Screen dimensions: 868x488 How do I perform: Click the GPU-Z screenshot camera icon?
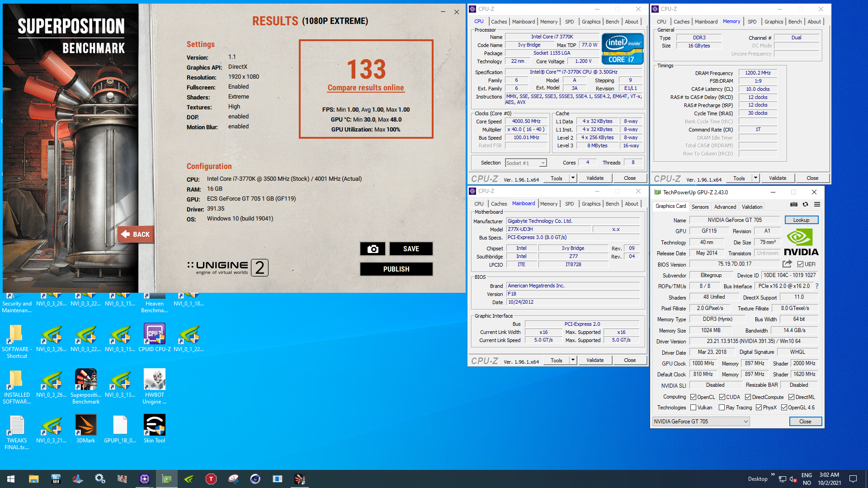pyautogui.click(x=794, y=204)
